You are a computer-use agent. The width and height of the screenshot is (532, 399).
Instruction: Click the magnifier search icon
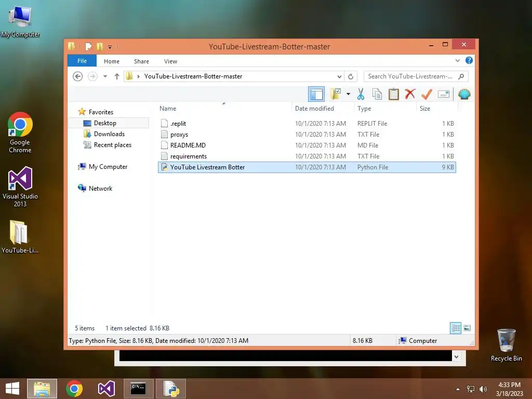pos(461,76)
